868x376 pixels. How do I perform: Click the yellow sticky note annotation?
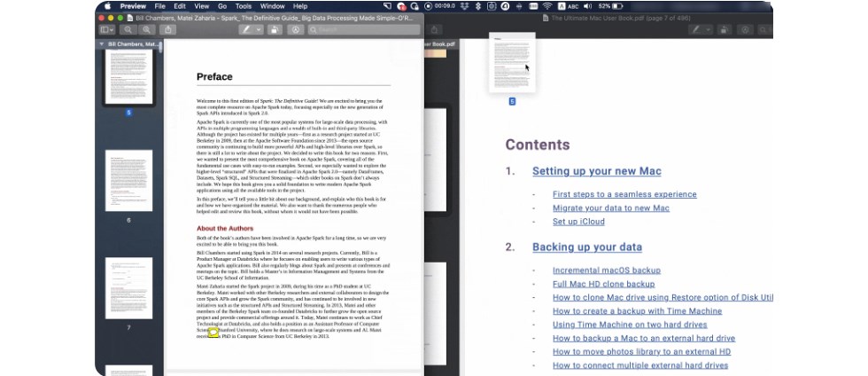click(213, 333)
